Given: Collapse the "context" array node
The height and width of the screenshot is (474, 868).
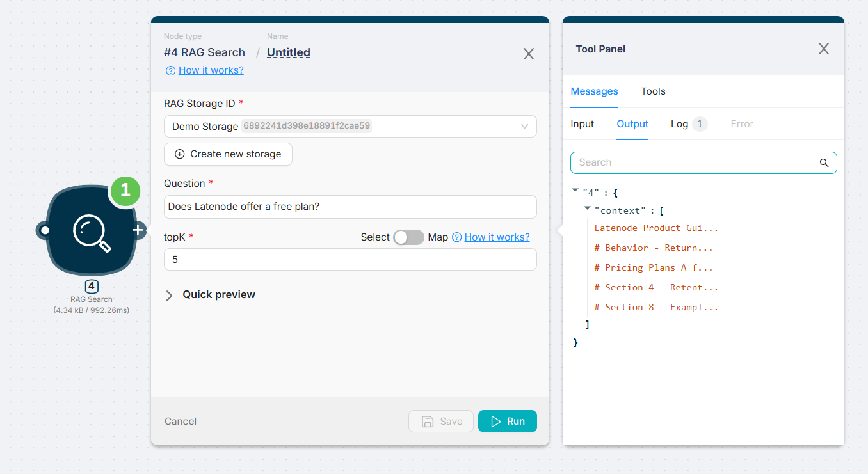Looking at the screenshot, I should point(587,209).
